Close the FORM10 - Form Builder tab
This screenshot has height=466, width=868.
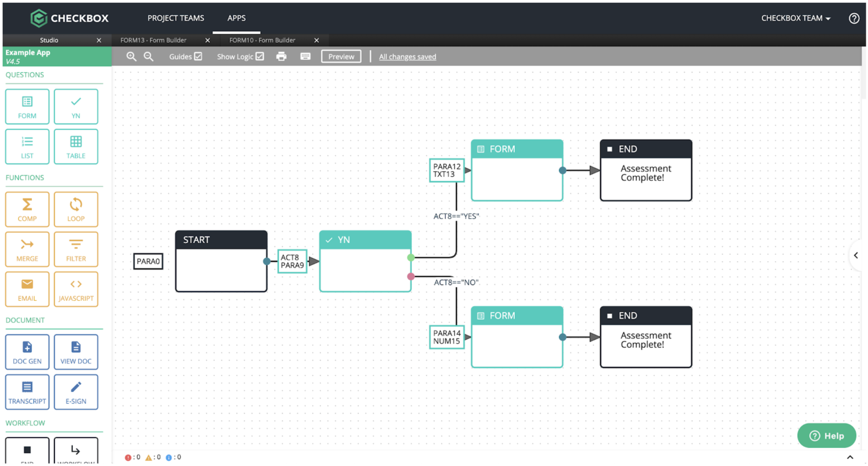[x=317, y=40]
